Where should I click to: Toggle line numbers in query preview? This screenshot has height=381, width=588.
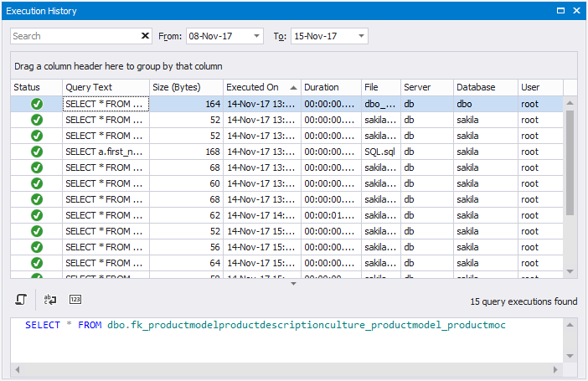(75, 299)
